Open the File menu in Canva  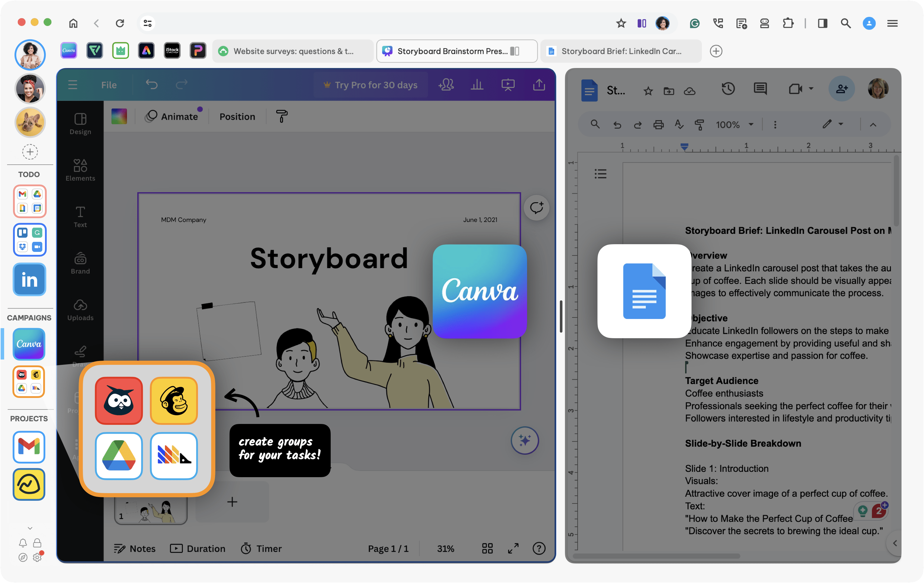pos(109,85)
